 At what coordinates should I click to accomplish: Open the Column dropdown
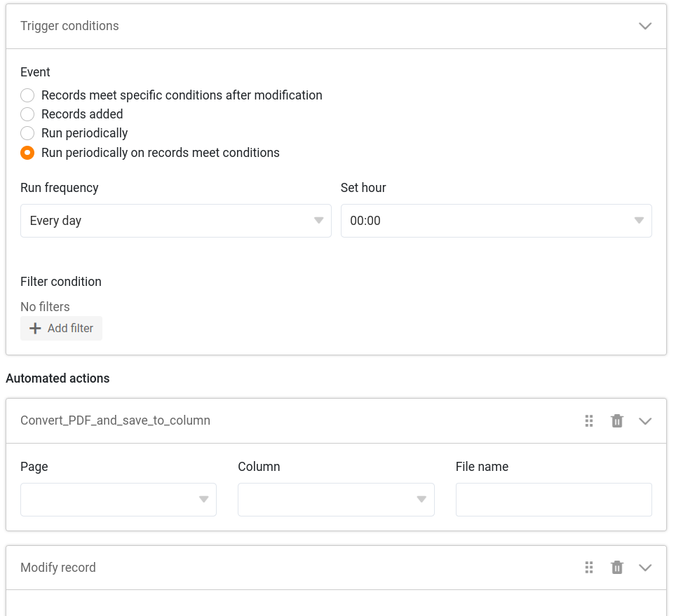[336, 500]
